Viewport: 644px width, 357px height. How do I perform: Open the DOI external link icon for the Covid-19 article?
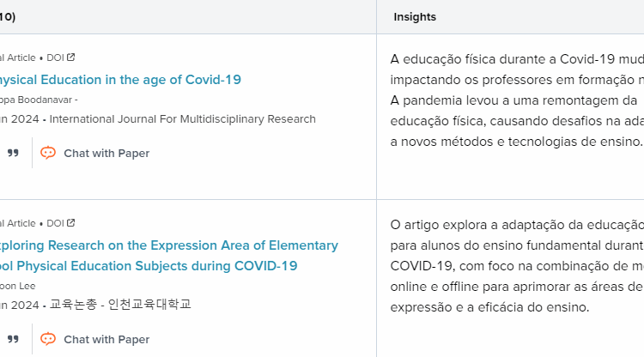(71, 57)
